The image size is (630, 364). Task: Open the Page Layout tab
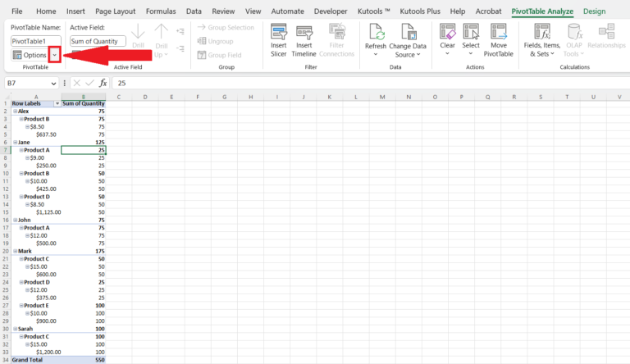coord(116,11)
